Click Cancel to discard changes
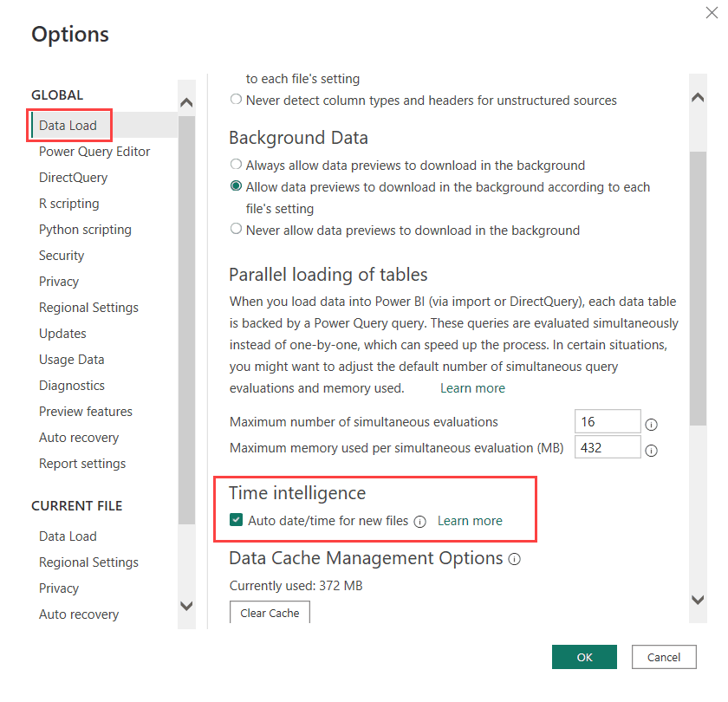The width and height of the screenshot is (728, 702). 664,657
